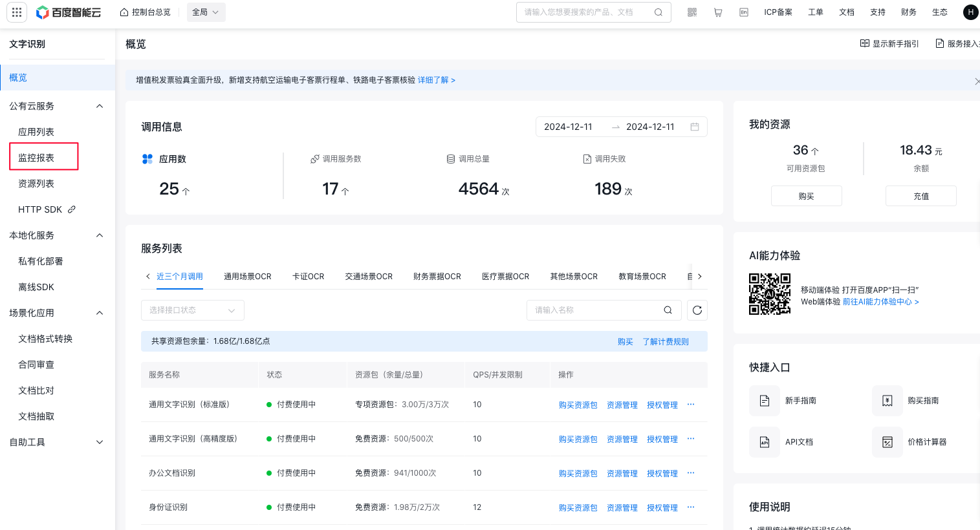Open the 价格计算器 quick entry icon

point(887,442)
